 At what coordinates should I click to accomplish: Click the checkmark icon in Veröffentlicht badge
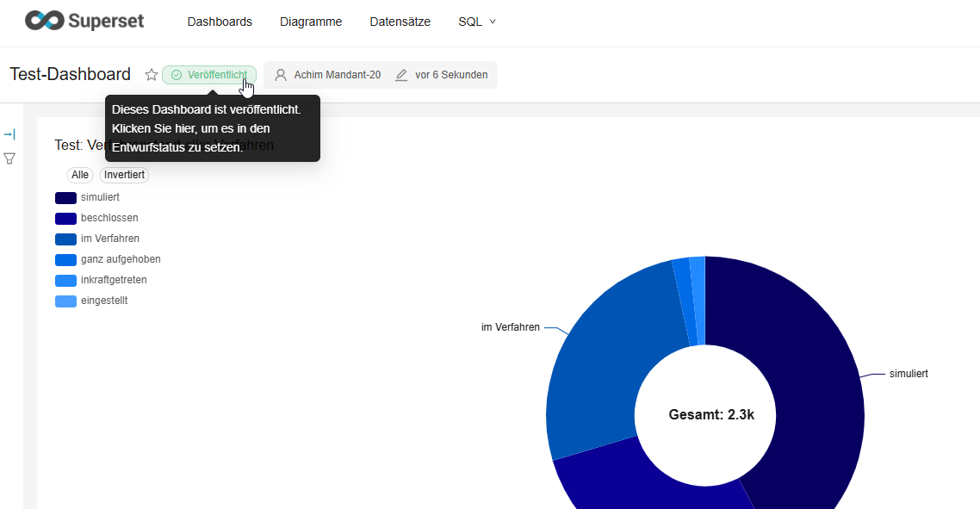pos(177,75)
